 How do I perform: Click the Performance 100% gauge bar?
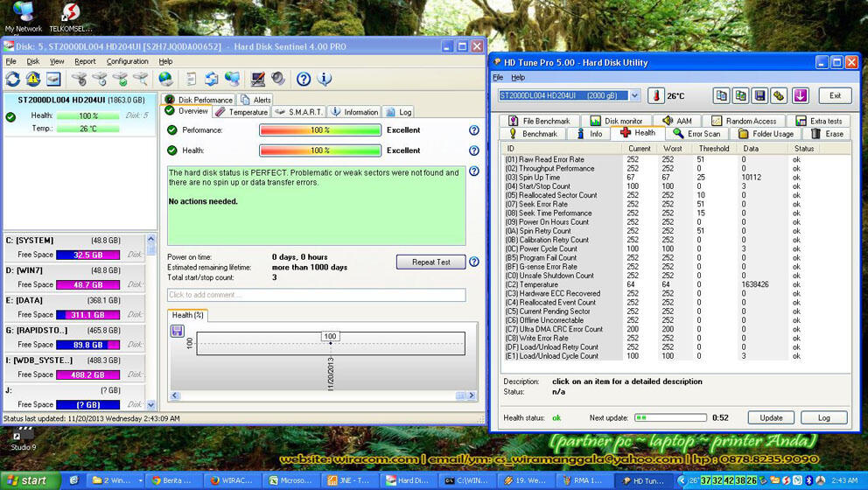point(320,130)
